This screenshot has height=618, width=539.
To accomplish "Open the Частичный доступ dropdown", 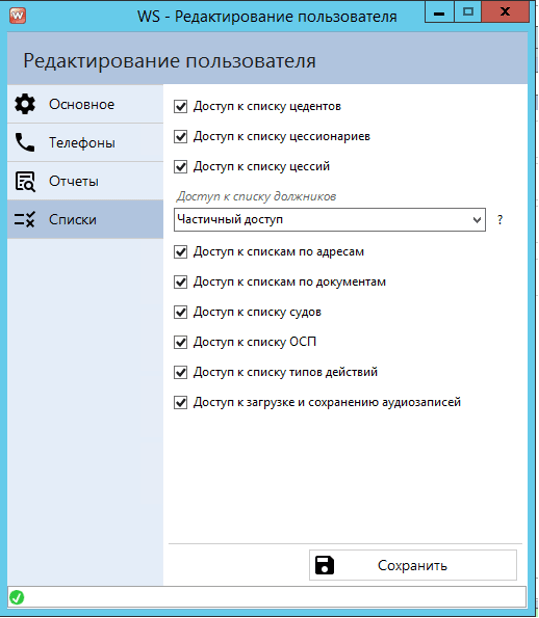I will (x=329, y=220).
